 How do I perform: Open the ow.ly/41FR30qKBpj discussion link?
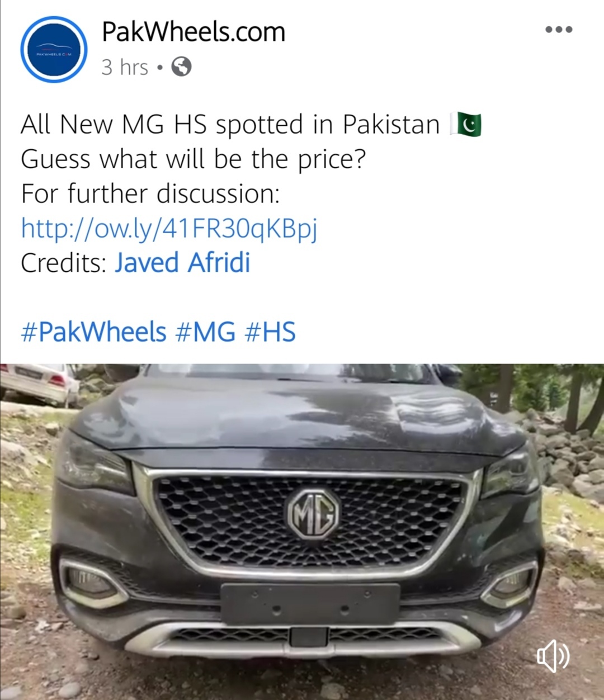[169, 228]
